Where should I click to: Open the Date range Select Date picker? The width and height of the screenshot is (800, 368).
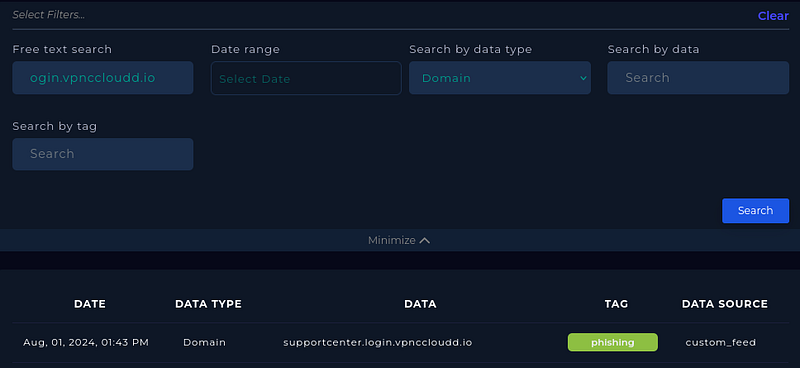306,78
